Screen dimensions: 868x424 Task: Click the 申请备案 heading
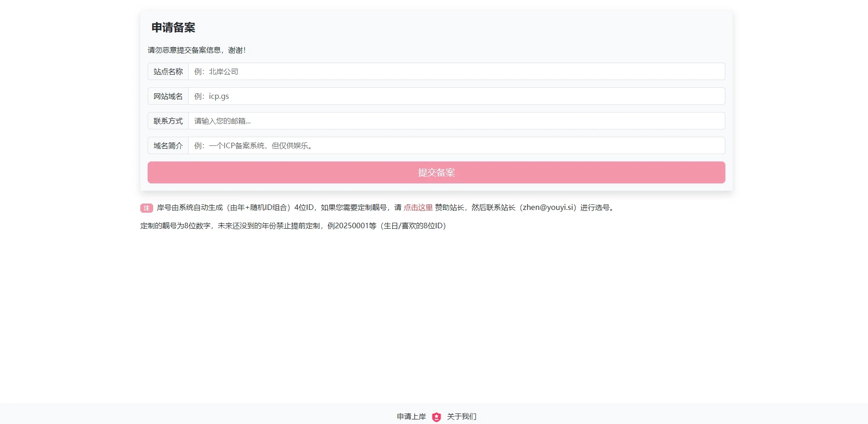coord(173,28)
